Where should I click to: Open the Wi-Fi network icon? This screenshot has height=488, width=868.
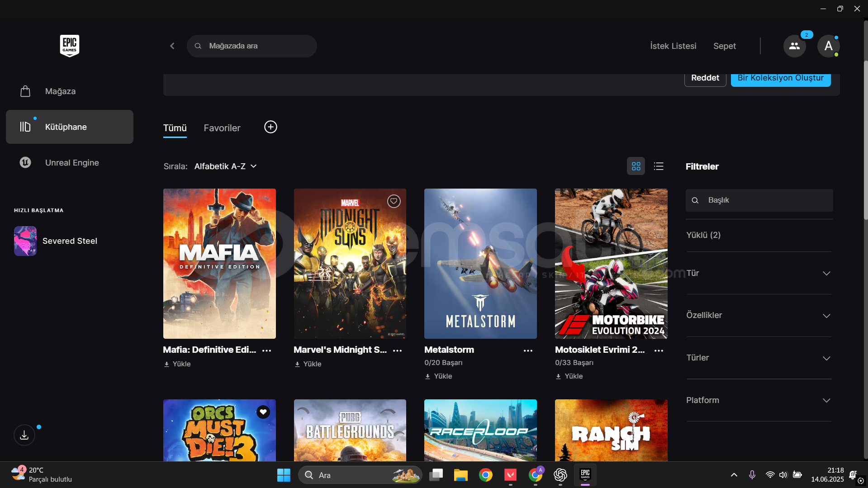tap(770, 475)
